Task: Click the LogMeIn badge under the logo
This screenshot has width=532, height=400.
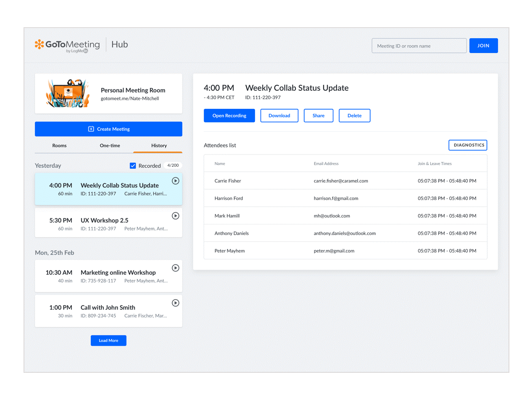Action: point(77,51)
